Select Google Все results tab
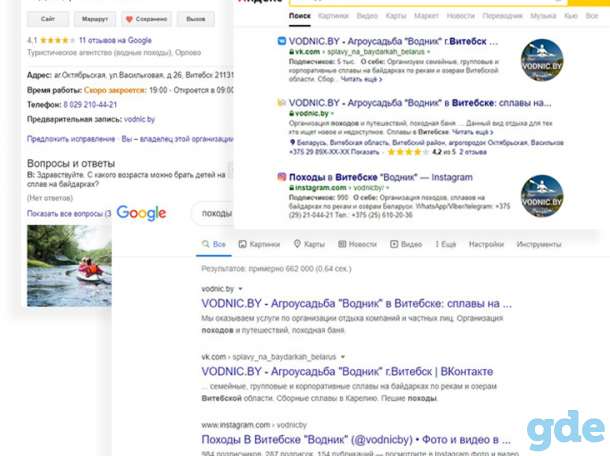The image size is (610, 456). click(214, 244)
